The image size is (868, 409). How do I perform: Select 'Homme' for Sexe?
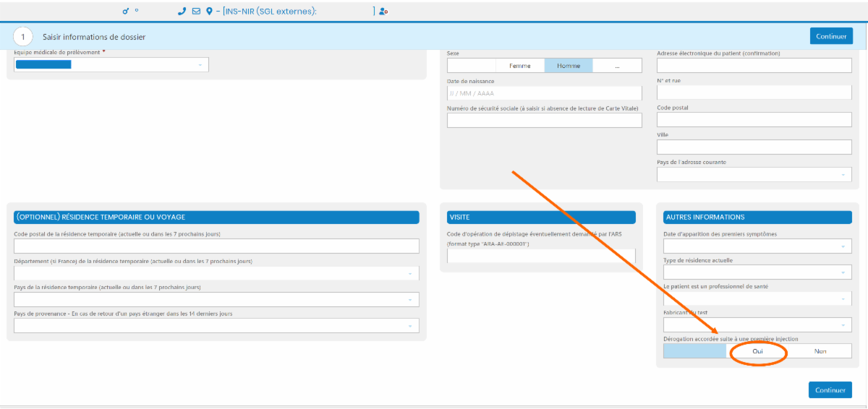coord(569,66)
